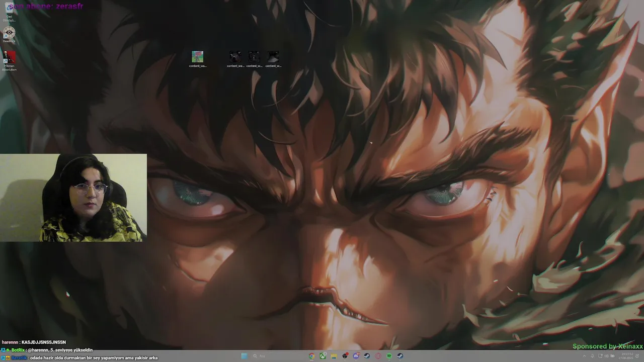Screen dimensions: 644x362
Task: Open the Windows Start menu
Action: (244, 356)
